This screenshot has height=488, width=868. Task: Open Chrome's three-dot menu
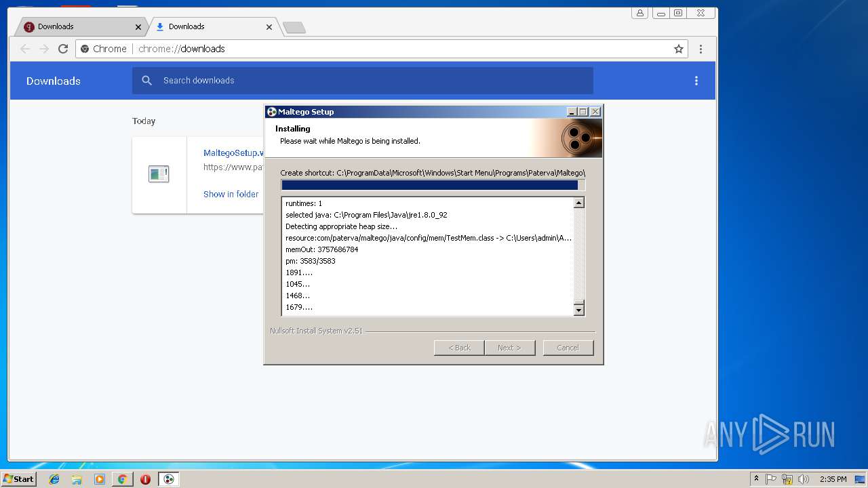701,49
